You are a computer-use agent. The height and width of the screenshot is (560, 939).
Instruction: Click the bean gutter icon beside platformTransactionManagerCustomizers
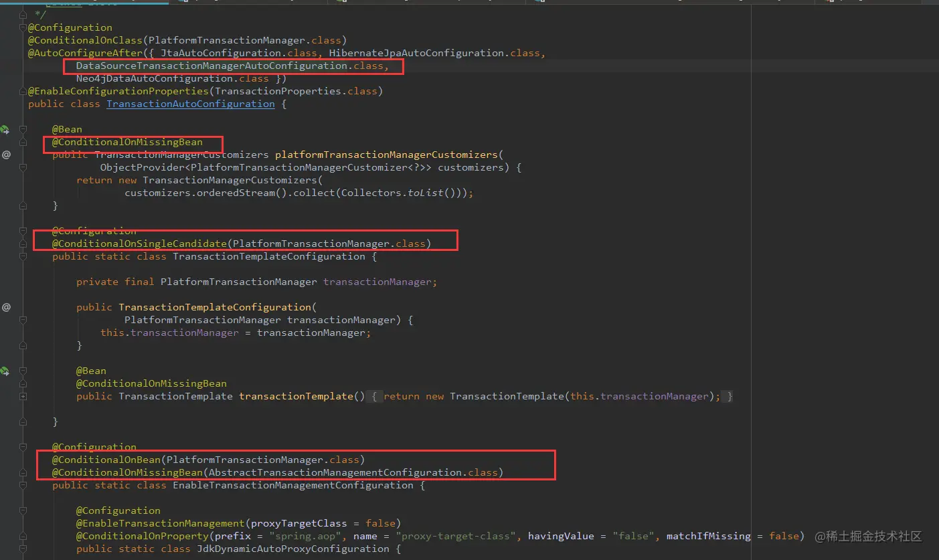click(x=5, y=129)
